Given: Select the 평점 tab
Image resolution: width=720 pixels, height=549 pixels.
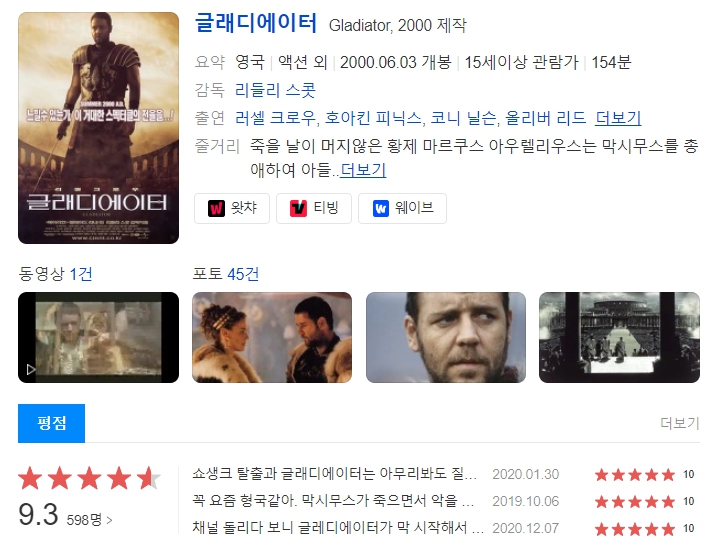Looking at the screenshot, I should pos(51,423).
